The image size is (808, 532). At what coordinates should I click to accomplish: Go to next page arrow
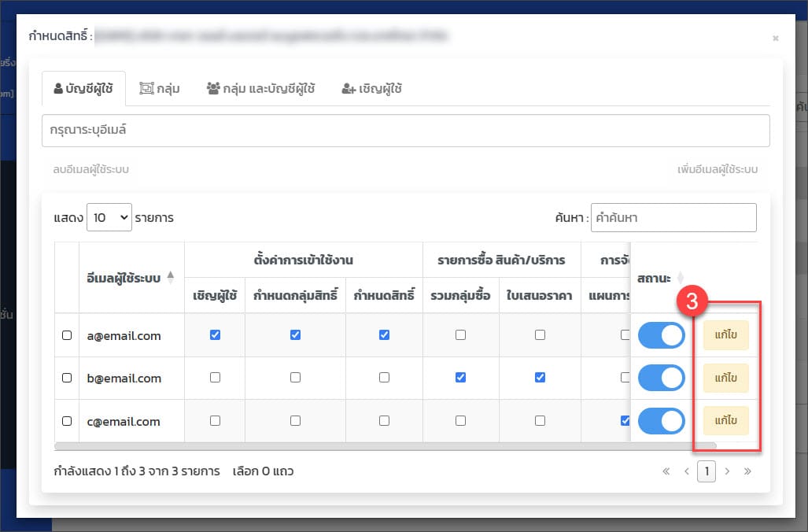click(x=727, y=471)
